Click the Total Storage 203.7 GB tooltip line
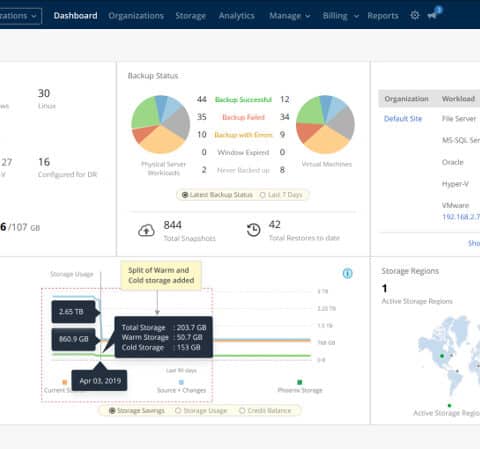480x449 pixels. tap(164, 327)
